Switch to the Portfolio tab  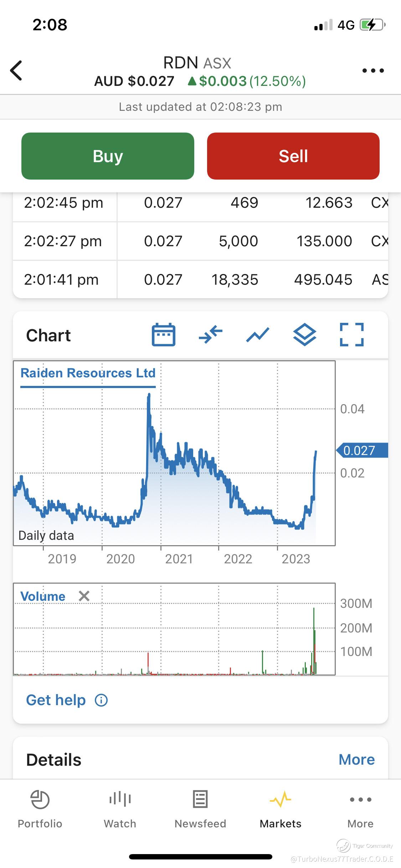click(x=40, y=809)
